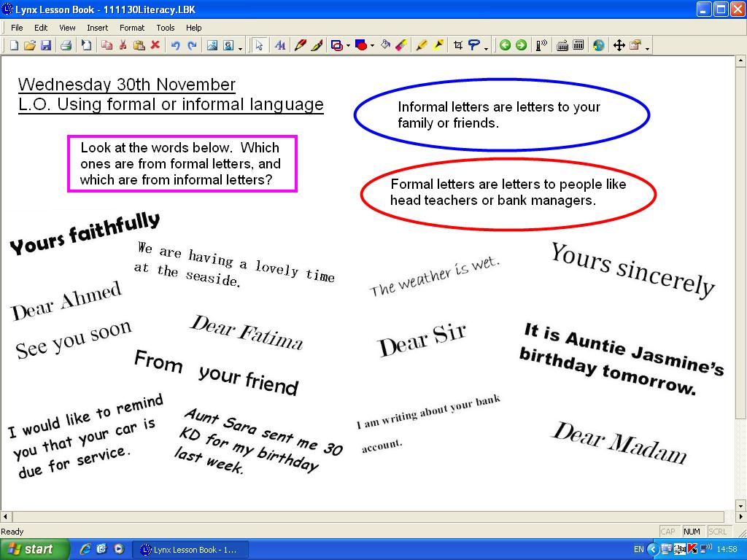Select the Pen tool in the toolbar

tap(301, 44)
